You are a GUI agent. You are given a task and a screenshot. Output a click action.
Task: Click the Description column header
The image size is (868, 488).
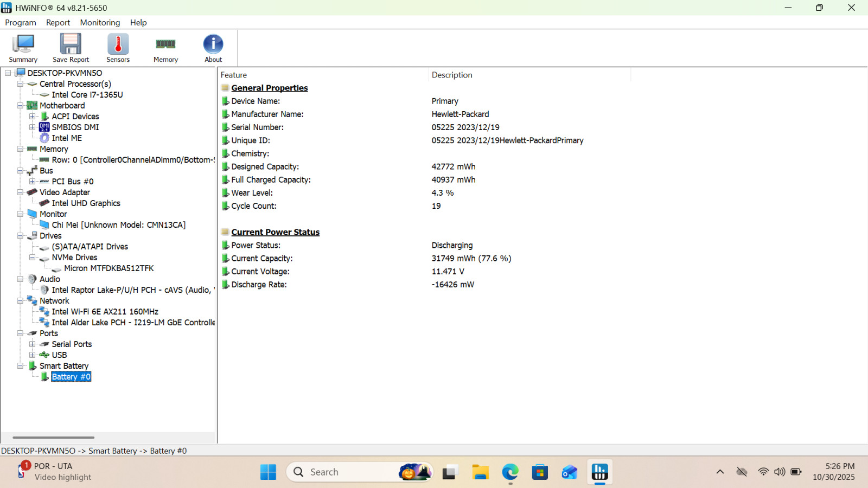click(x=530, y=75)
